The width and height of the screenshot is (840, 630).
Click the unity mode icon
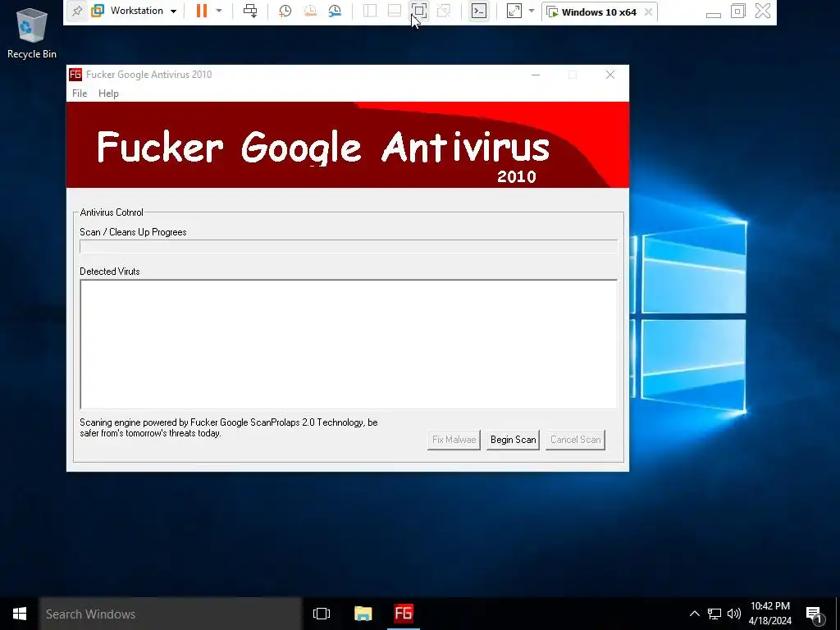pos(444,11)
